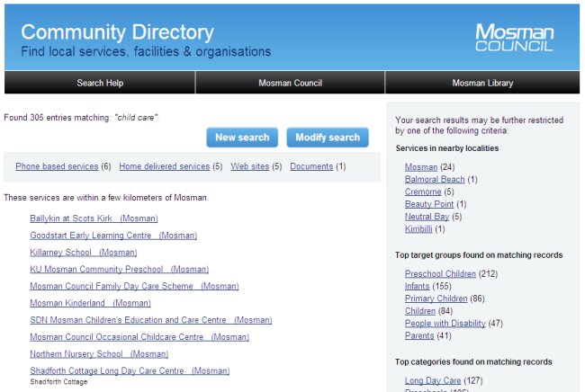Click 'These services are within a few kilometers' text
Image resolution: width=585 pixels, height=392 pixels.
[x=106, y=198]
